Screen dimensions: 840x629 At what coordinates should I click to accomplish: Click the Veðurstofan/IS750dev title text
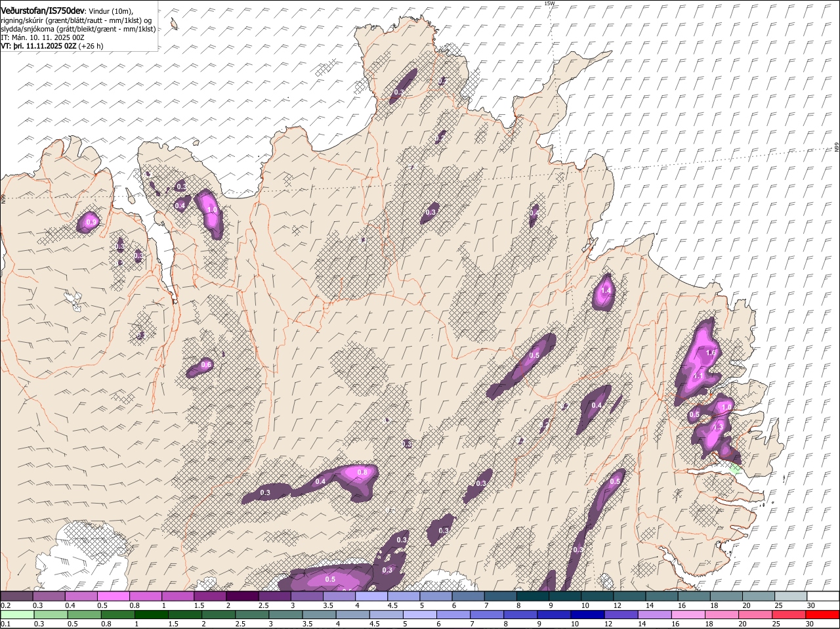point(42,11)
